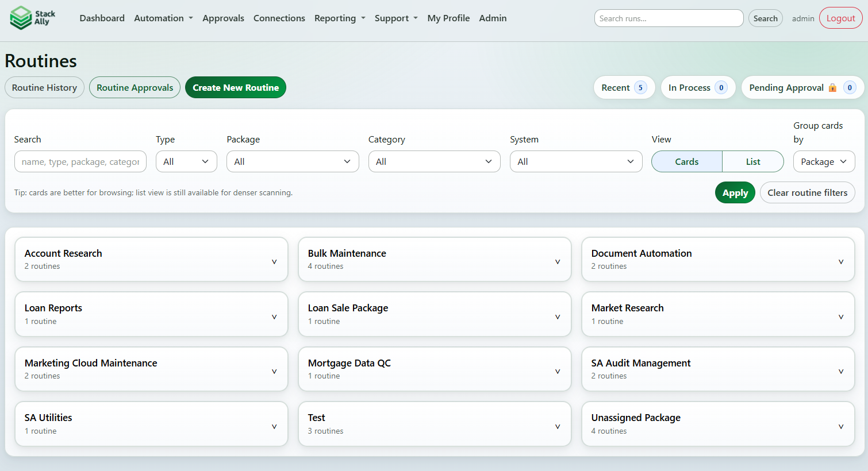Click the lock icon in Pending Approval
Screen dimensions: 868x471
coord(832,87)
